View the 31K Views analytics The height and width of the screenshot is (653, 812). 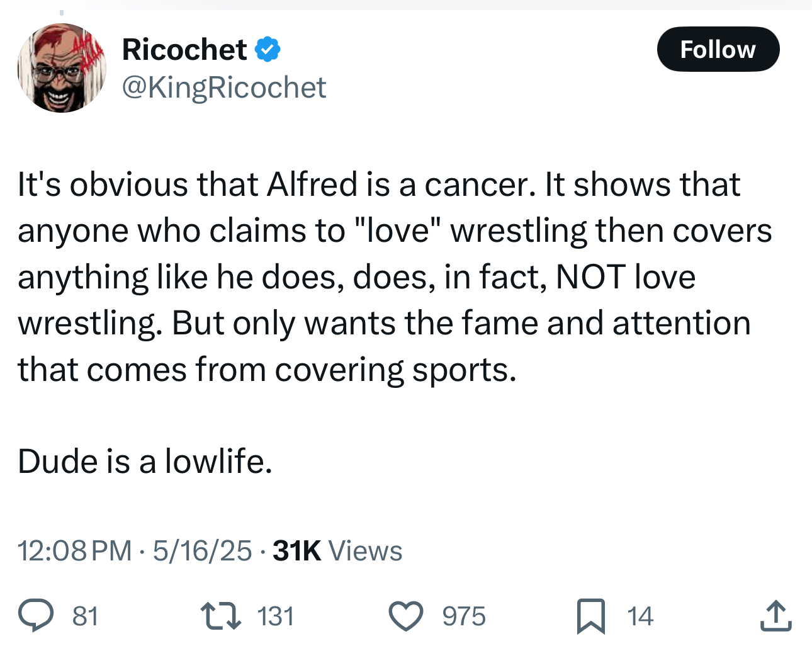(337, 550)
